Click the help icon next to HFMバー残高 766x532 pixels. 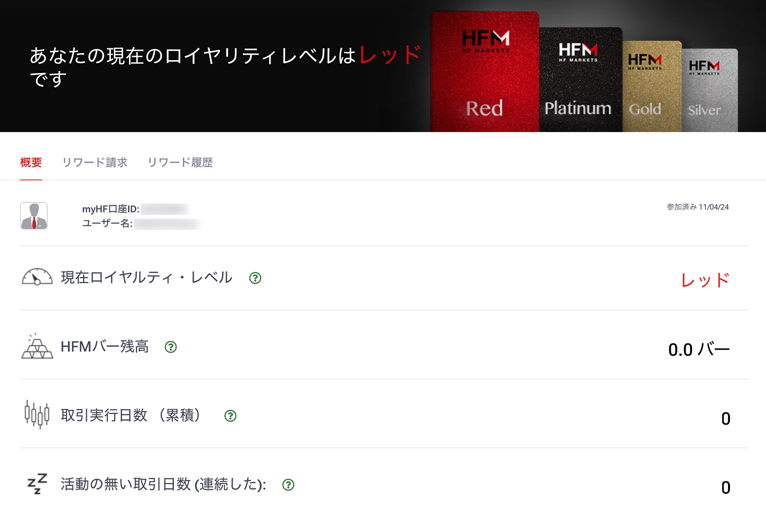[x=171, y=347]
